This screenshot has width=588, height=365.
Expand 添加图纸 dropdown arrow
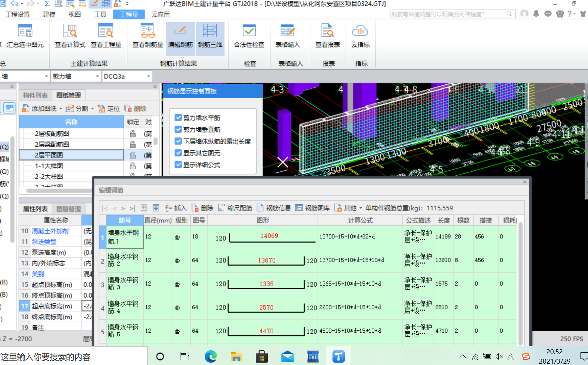[61, 108]
